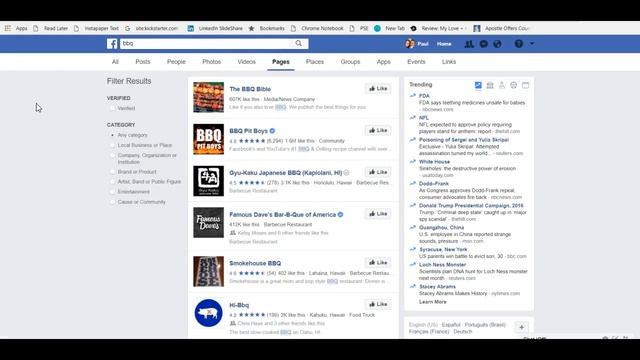The height and width of the screenshot is (360, 640).
Task: Open The BBQ Bible page link
Action: [x=250, y=89]
